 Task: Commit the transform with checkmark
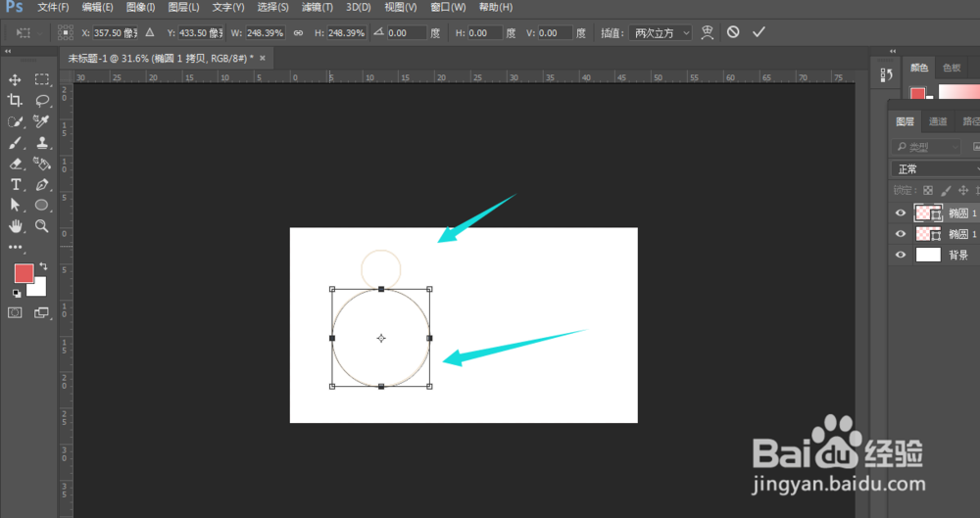[759, 32]
